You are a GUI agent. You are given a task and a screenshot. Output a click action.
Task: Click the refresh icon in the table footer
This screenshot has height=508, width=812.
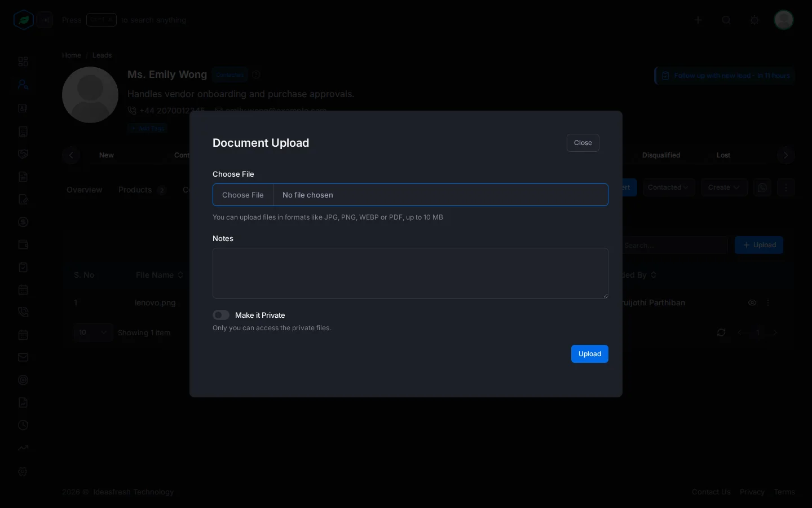tap(721, 332)
